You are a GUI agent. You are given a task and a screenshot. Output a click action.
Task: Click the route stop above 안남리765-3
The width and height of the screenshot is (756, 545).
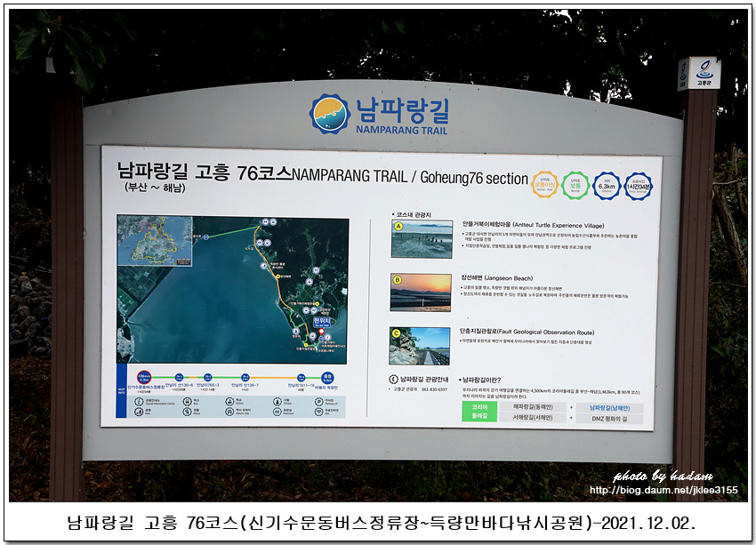(x=208, y=377)
